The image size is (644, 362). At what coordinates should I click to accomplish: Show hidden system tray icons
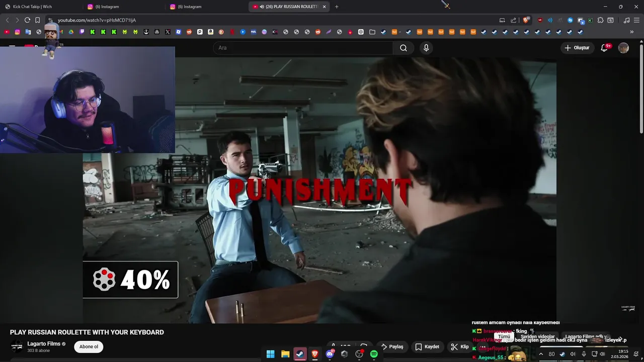click(541, 354)
